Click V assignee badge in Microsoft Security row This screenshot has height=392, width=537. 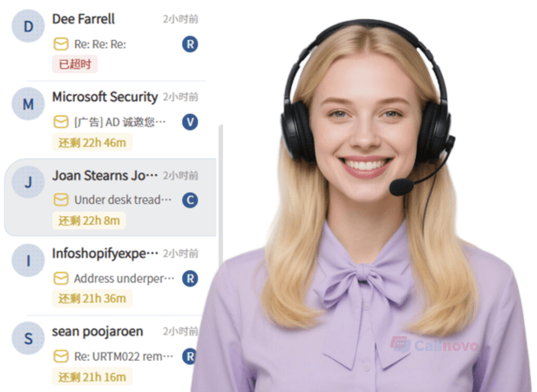pyautogui.click(x=190, y=122)
